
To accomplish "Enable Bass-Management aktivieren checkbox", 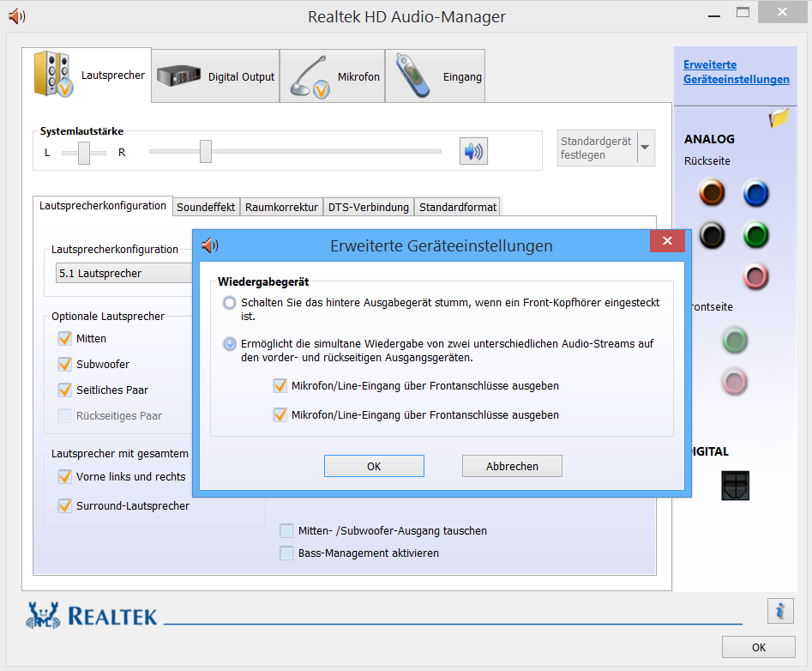I will [x=286, y=553].
